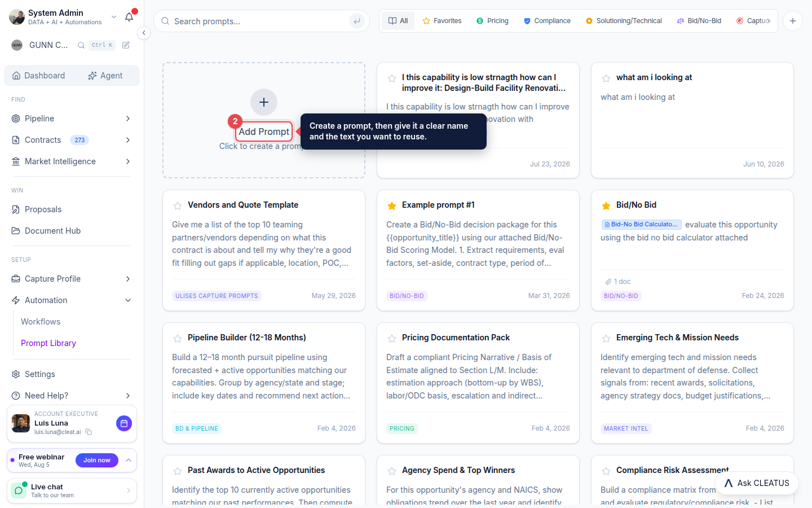Click the compose icon next to Ctrl K
Screen dimensions: 812x508
(126, 45)
